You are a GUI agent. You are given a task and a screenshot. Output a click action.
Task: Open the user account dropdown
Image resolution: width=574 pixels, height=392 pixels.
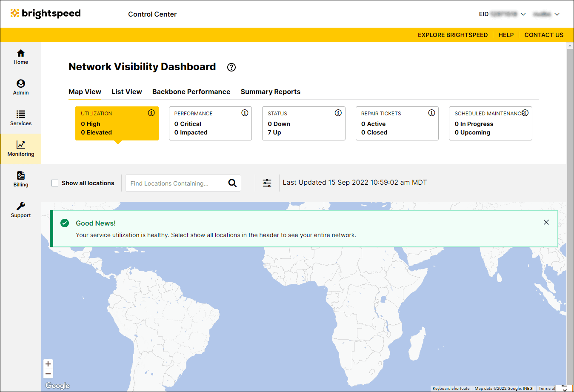coord(557,14)
